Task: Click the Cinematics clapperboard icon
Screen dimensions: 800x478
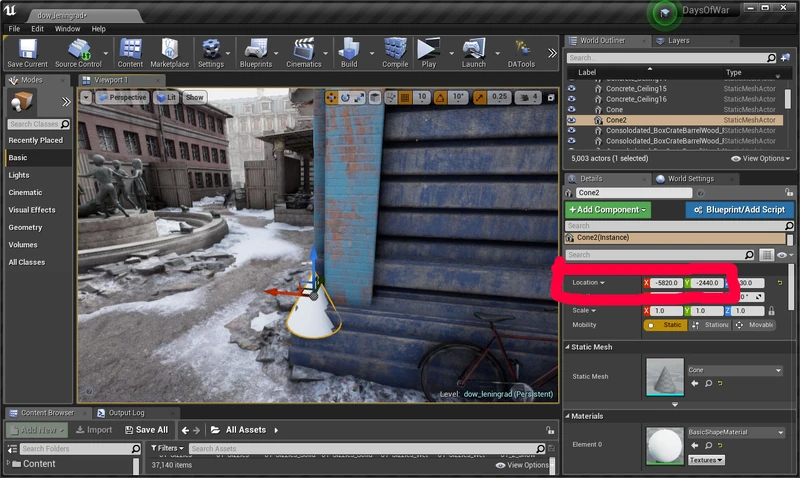Action: point(303,50)
